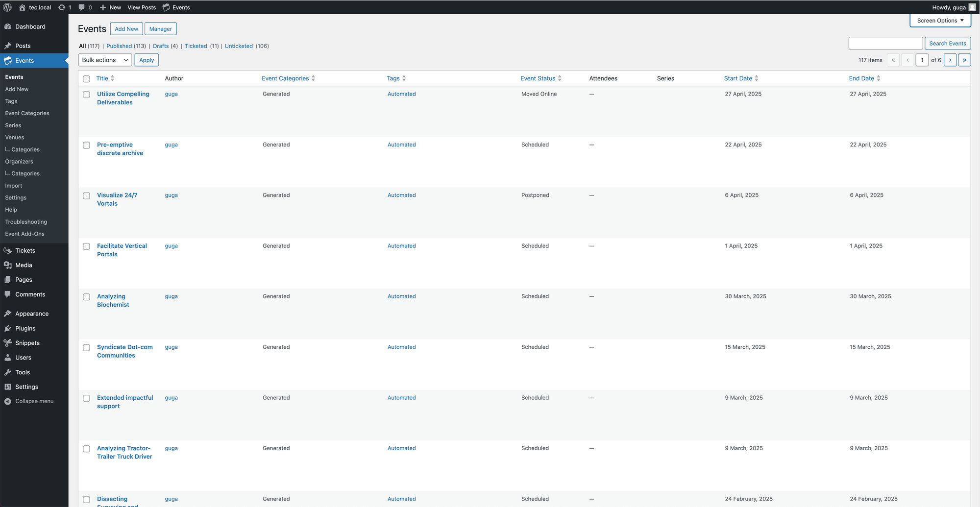Go to the next page of events
This screenshot has height=507, width=980.
pos(950,60)
